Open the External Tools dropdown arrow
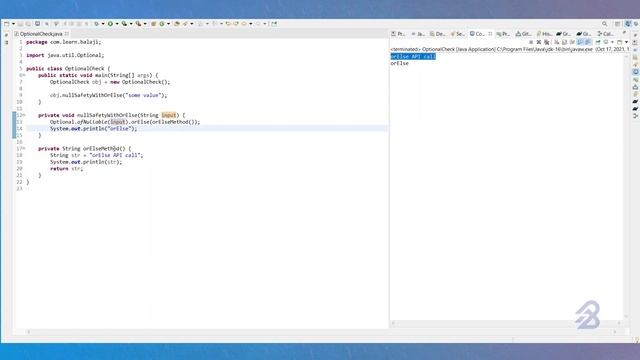The image size is (640, 360). pyautogui.click(x=145, y=24)
